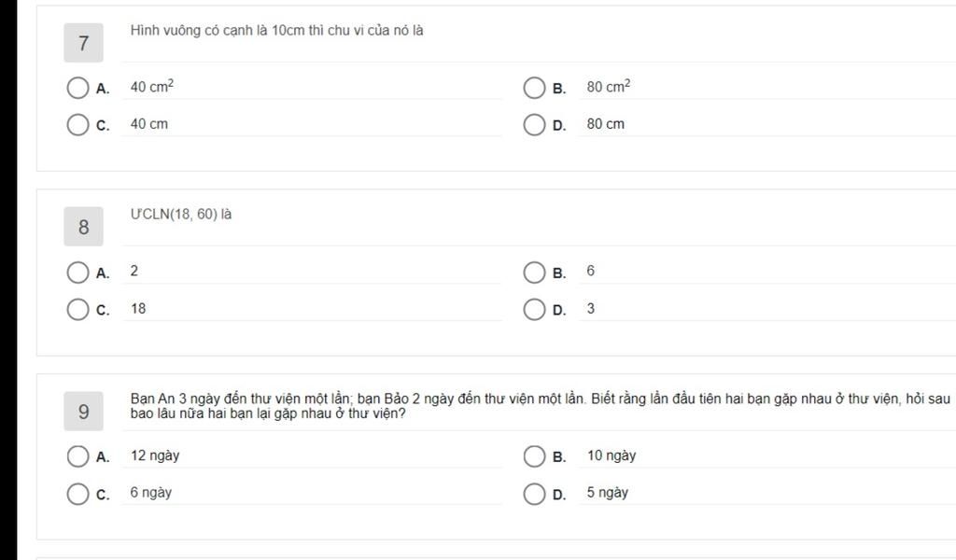Select answer A 12 ngày for question 9
Screen dimensions: 956x560
(77, 456)
